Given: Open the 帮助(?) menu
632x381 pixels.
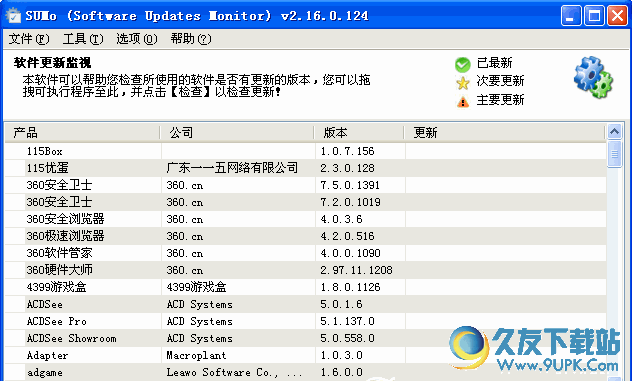Looking at the screenshot, I should pos(191,39).
